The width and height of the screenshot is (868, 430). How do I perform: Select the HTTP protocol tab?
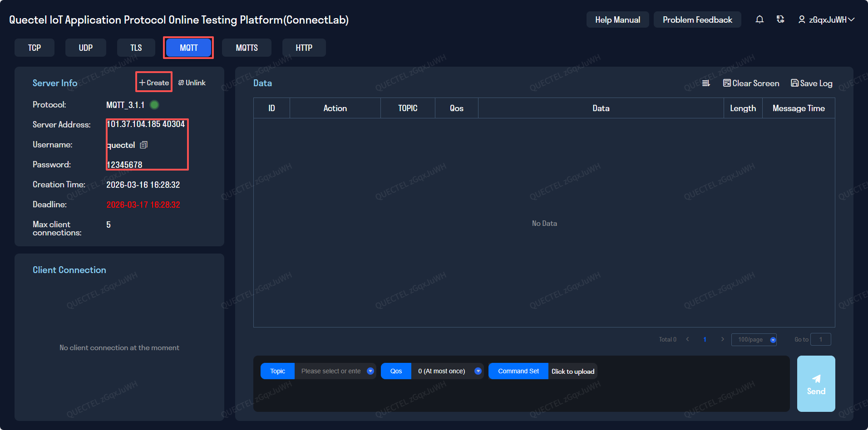click(304, 48)
